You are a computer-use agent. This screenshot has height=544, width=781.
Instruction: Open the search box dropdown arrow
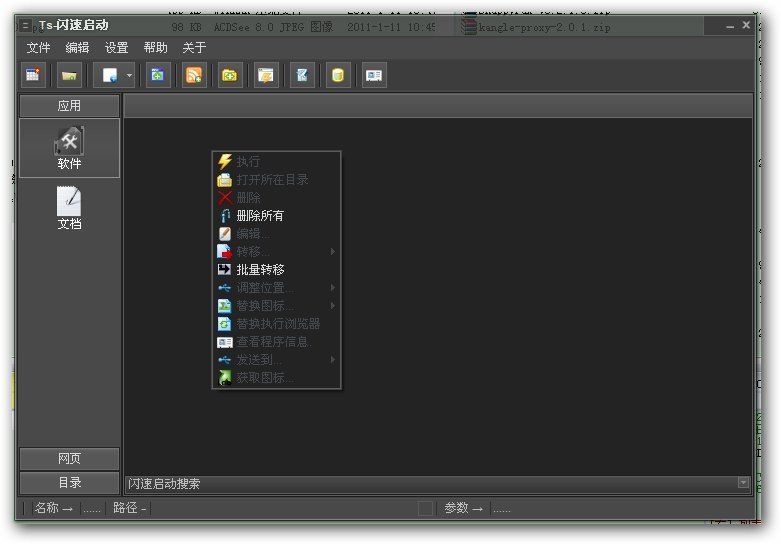click(744, 483)
